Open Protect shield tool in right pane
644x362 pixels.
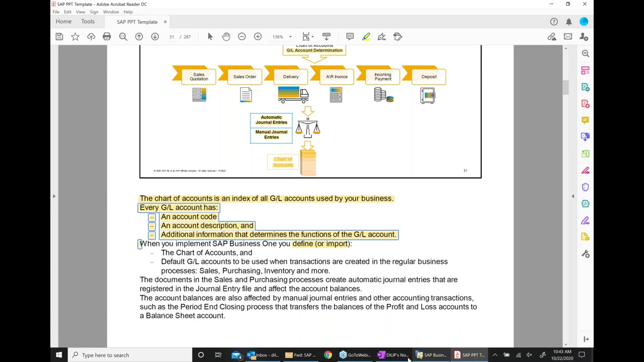click(585, 187)
